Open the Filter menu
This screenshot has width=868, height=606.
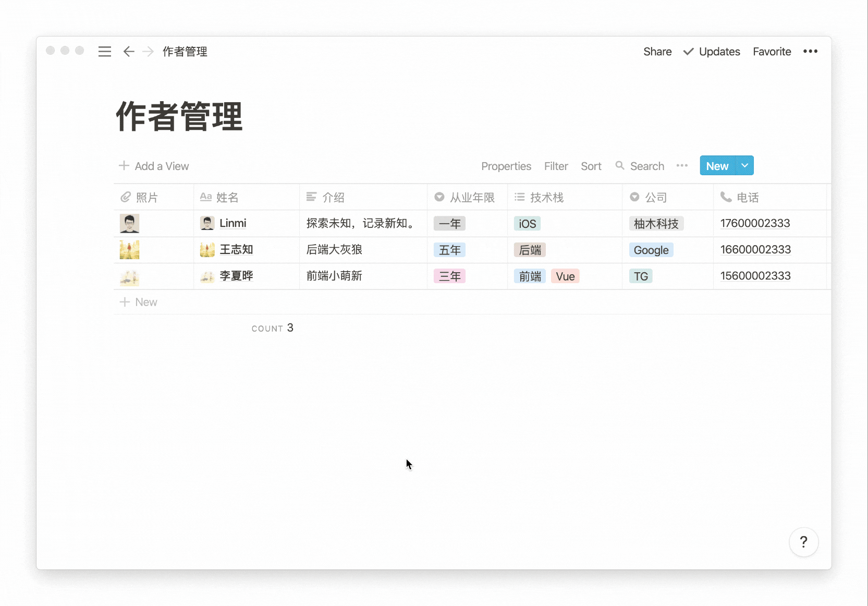point(556,166)
